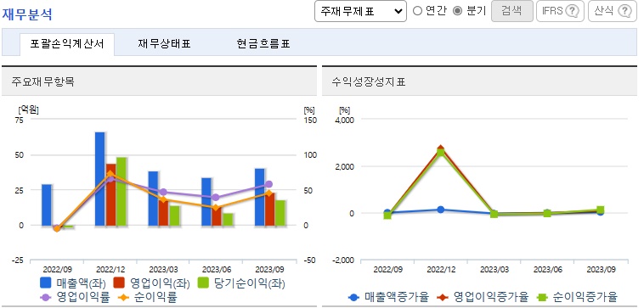
Task: Click the 재무분석 heading
Action: tap(27, 14)
